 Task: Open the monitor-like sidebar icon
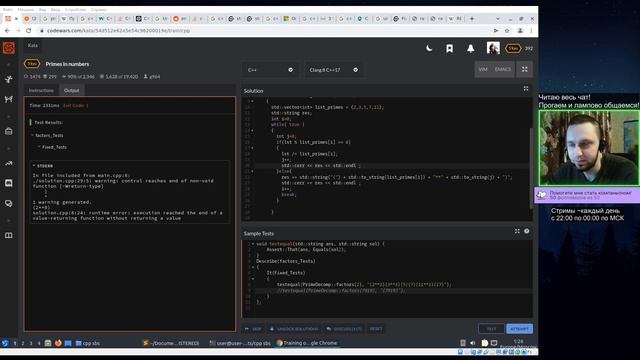(x=9, y=183)
